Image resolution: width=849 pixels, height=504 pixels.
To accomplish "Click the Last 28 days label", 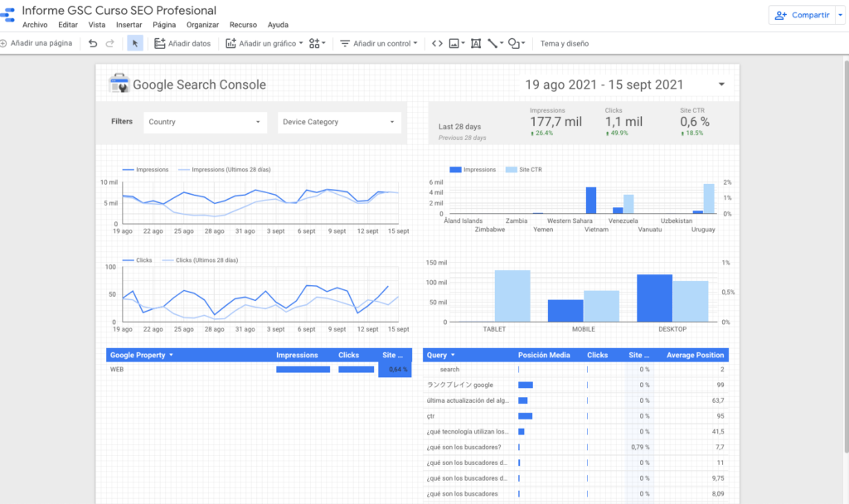I will pos(459,127).
